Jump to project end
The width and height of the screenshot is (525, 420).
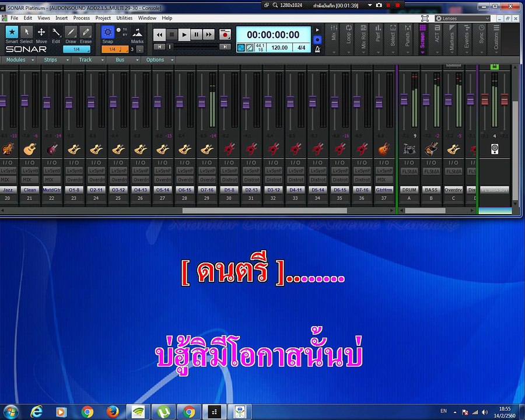[225, 47]
